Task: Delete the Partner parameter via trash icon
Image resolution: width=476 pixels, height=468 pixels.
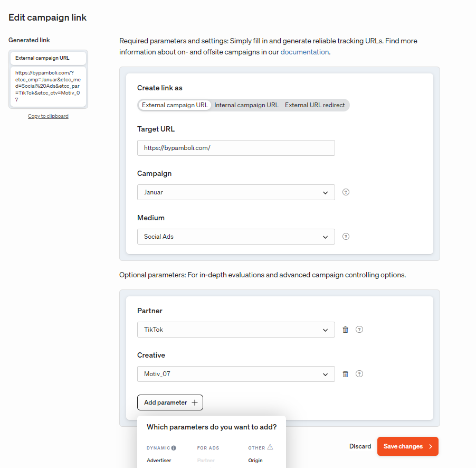Action: pyautogui.click(x=345, y=330)
